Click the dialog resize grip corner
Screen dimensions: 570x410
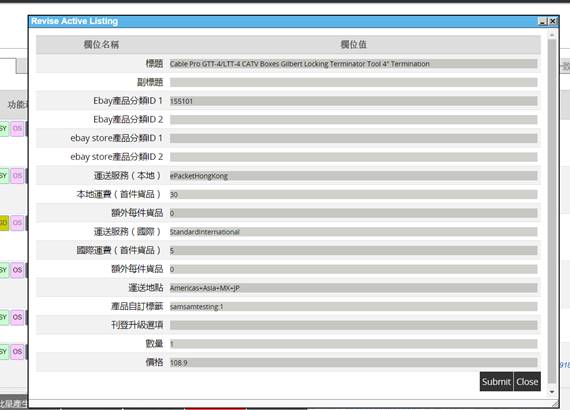point(555,404)
